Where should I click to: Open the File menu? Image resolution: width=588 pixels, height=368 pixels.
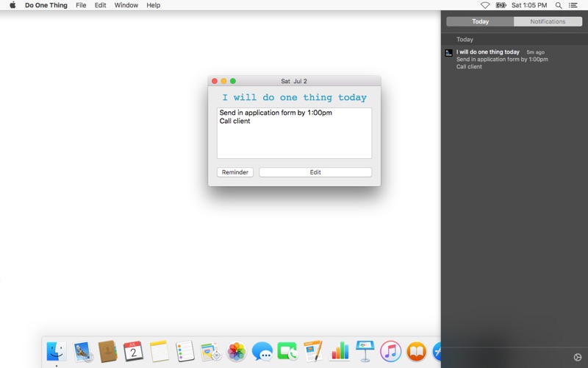81,5
